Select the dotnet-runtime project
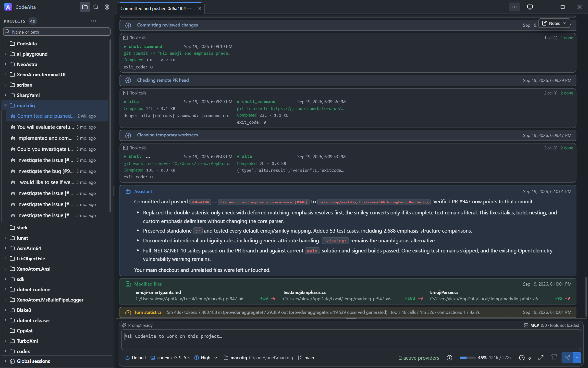 coord(55,289)
